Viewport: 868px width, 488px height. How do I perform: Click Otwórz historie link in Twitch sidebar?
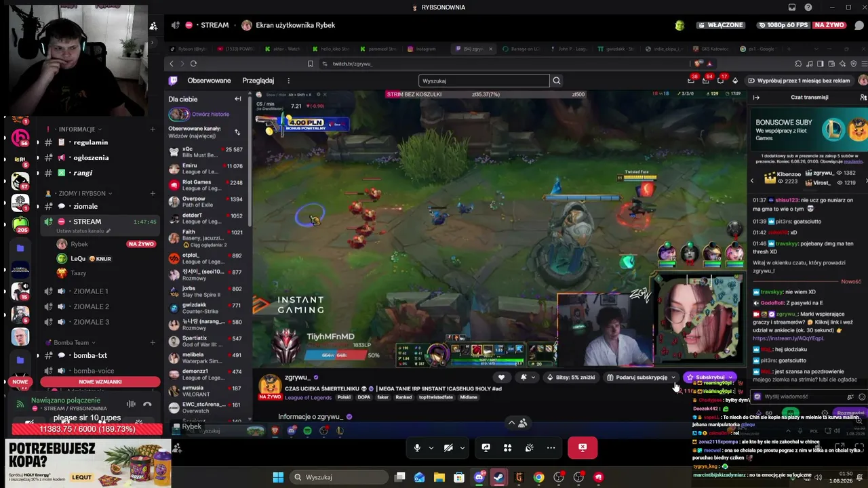(210, 115)
